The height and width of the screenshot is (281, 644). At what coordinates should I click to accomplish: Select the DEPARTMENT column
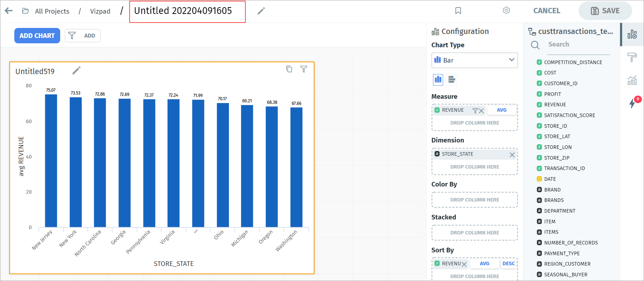coord(559,211)
